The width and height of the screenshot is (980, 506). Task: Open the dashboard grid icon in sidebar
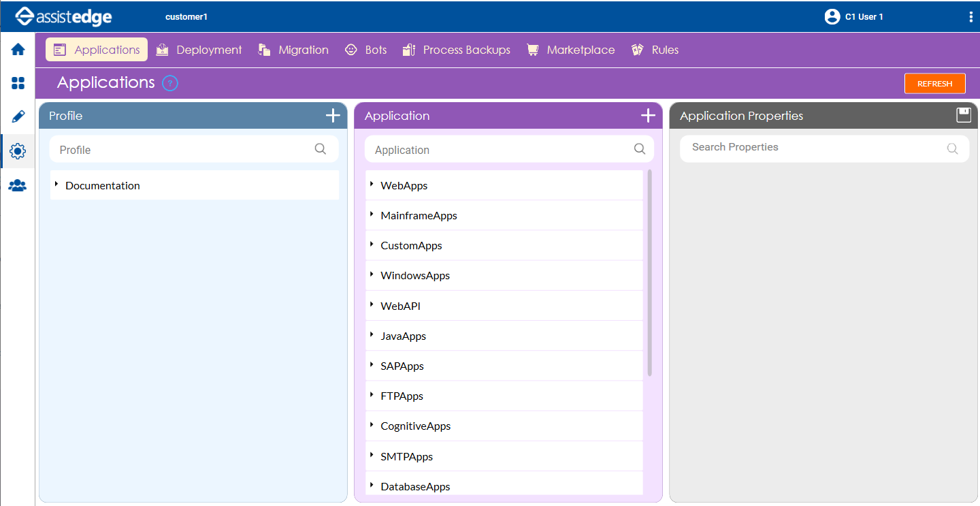tap(18, 83)
